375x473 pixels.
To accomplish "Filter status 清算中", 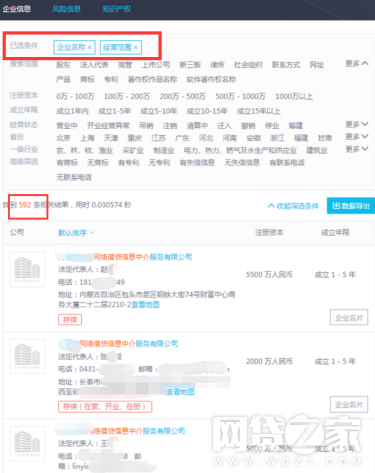I will point(197,126).
